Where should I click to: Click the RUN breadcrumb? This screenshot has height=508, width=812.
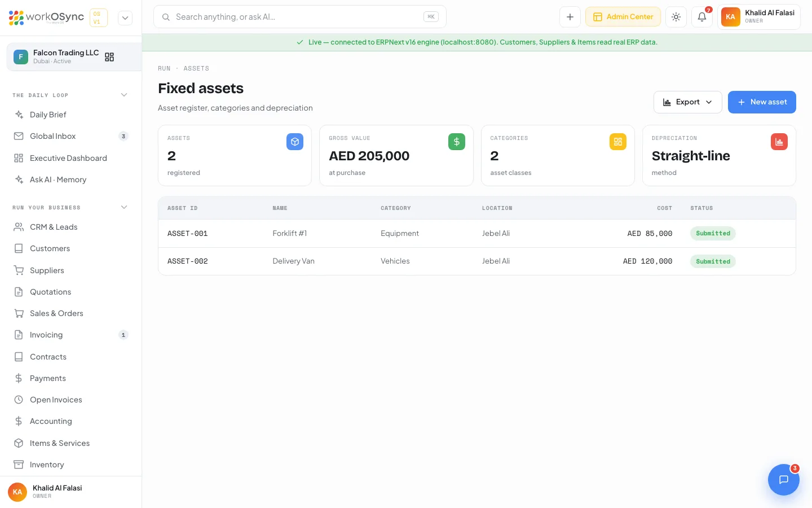coord(164,68)
